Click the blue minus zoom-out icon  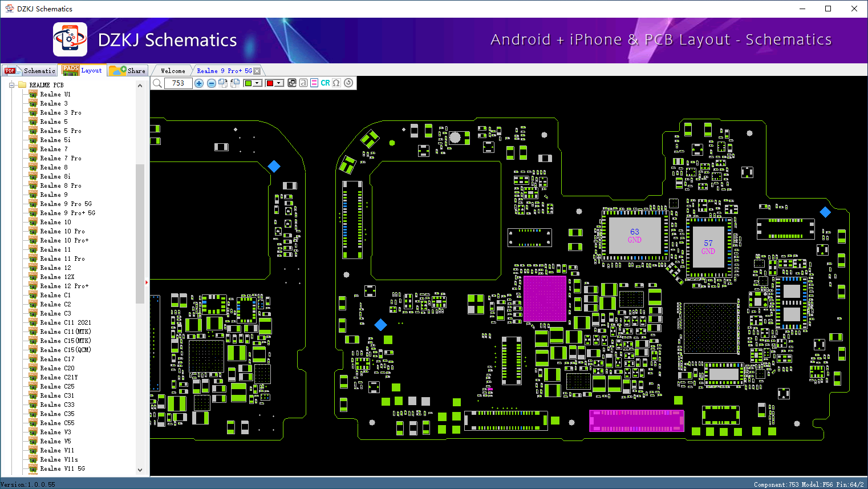pyautogui.click(x=212, y=83)
